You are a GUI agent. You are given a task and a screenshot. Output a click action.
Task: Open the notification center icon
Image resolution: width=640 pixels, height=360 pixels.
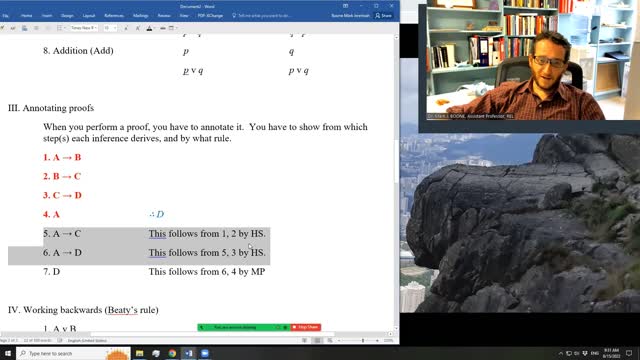[x=629, y=353]
